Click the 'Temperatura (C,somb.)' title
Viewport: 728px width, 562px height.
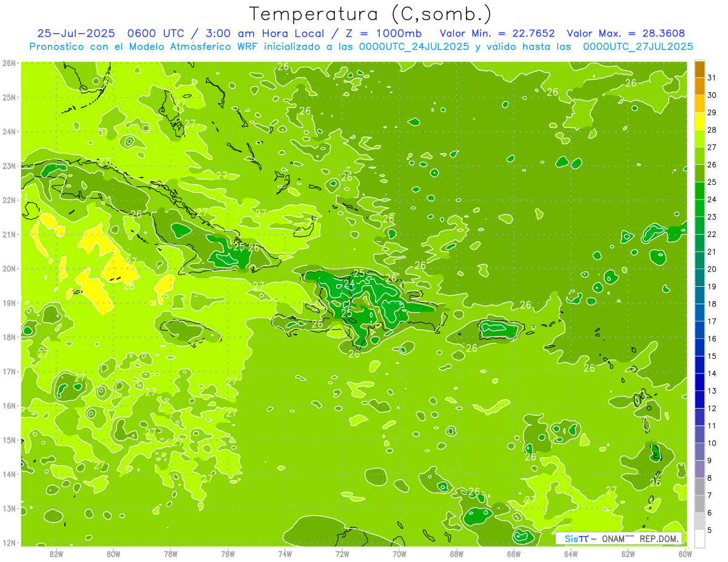coord(371,14)
